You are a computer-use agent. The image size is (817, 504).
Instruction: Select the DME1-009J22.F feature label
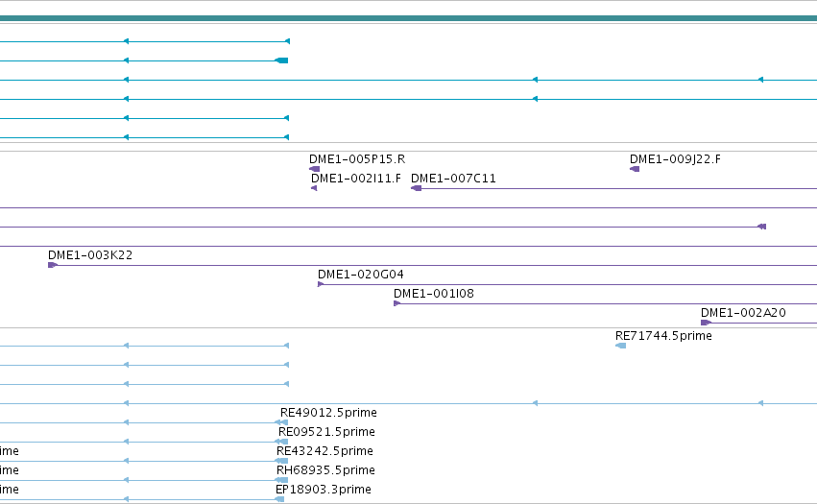pyautogui.click(x=675, y=159)
